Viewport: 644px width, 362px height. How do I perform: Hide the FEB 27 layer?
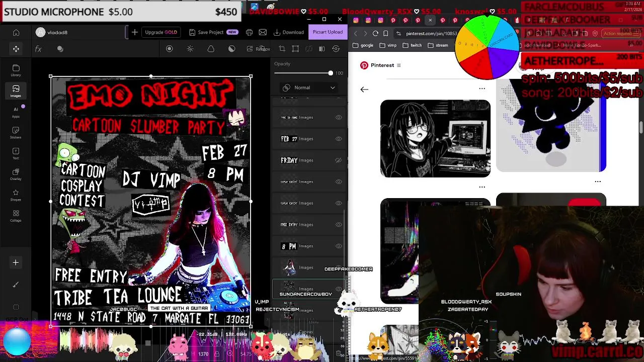point(339,139)
